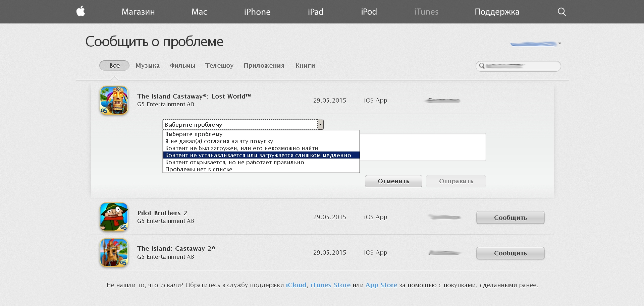Select 'Проблемы нет в списке' option
Viewport: 644px width, 306px height.
(x=261, y=169)
